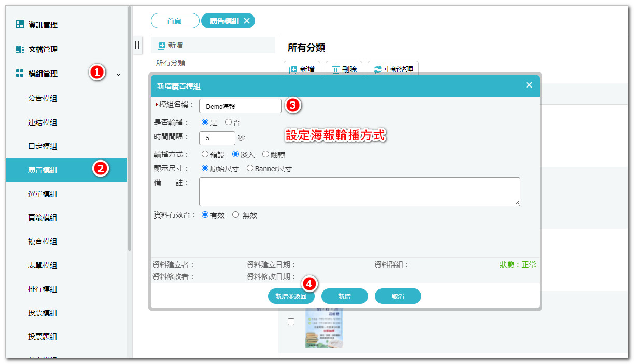
Task: Collapse sidebar using the splitter handle
Action: 137,46
